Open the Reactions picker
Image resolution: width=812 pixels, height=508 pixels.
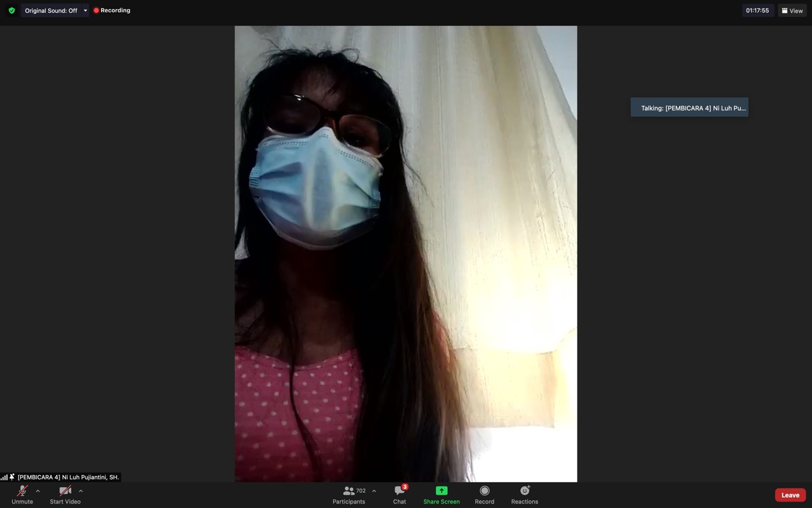coord(524,495)
